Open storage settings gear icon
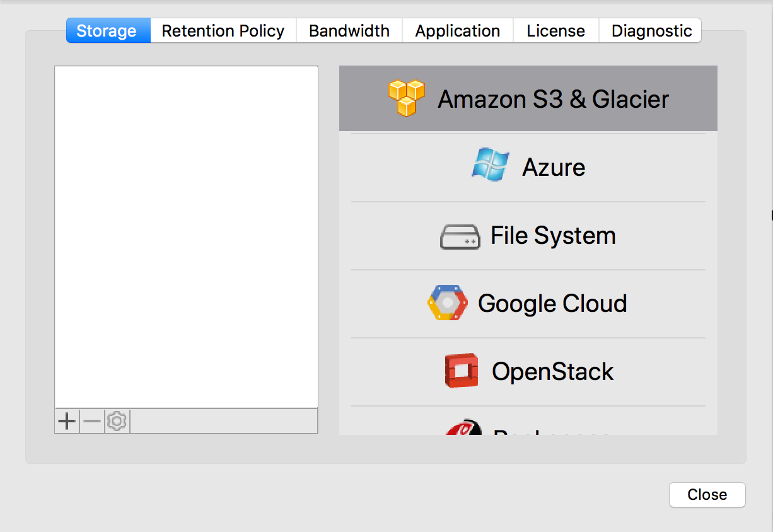The width and height of the screenshot is (773, 532). click(117, 421)
